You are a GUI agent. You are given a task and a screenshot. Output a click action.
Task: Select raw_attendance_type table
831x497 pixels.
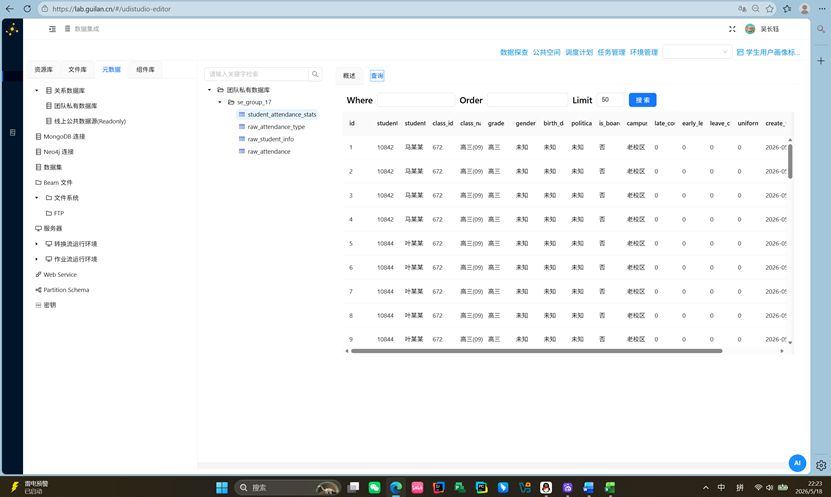click(x=276, y=127)
